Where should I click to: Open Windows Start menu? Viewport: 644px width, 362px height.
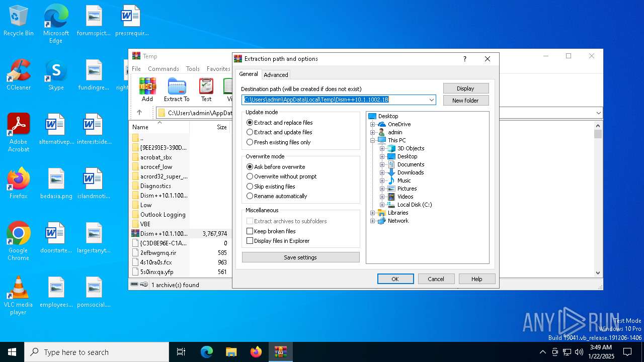[12, 352]
